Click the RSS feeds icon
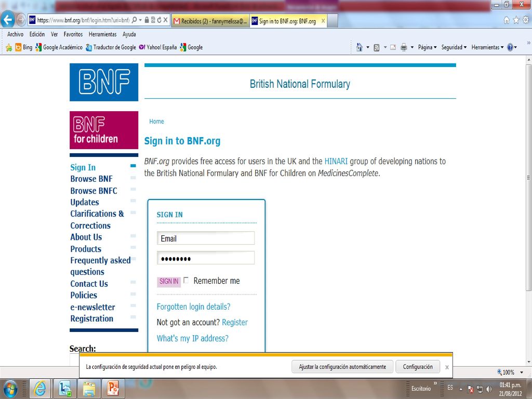 pos(376,47)
